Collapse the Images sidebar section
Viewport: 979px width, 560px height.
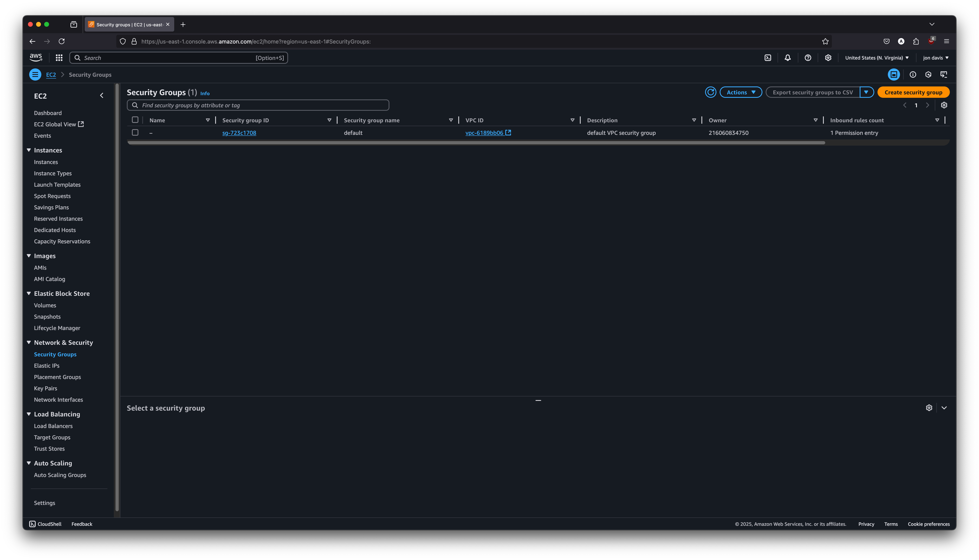pyautogui.click(x=29, y=256)
